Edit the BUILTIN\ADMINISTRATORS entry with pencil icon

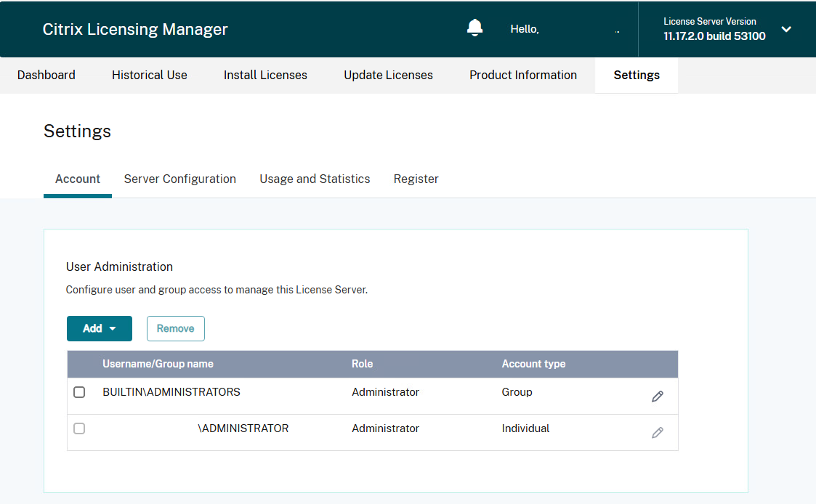pos(658,397)
